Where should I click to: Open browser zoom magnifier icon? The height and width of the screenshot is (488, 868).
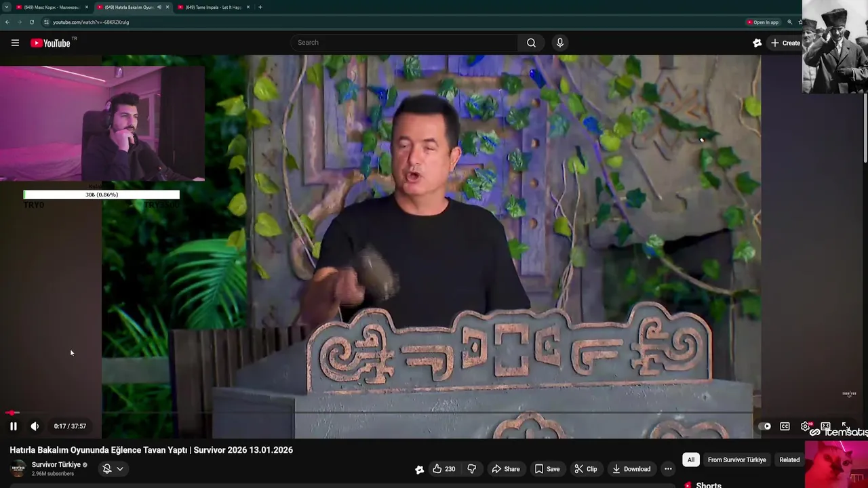[x=789, y=22]
